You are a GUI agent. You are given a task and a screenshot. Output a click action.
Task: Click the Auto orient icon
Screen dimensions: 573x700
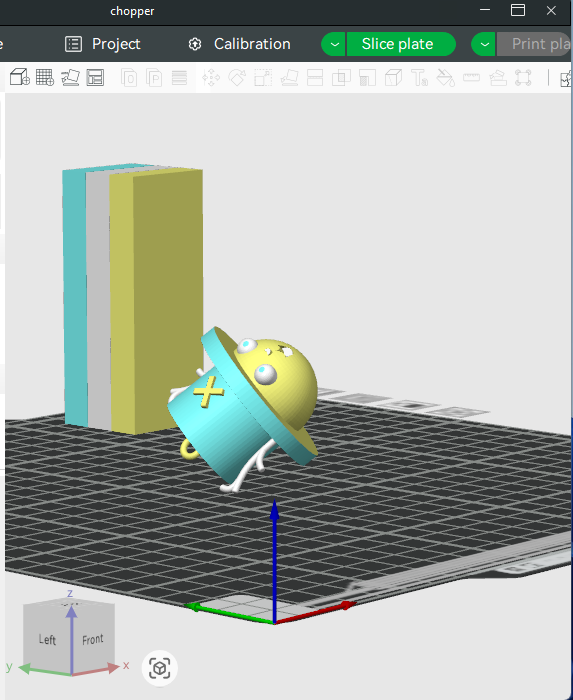tap(70, 77)
